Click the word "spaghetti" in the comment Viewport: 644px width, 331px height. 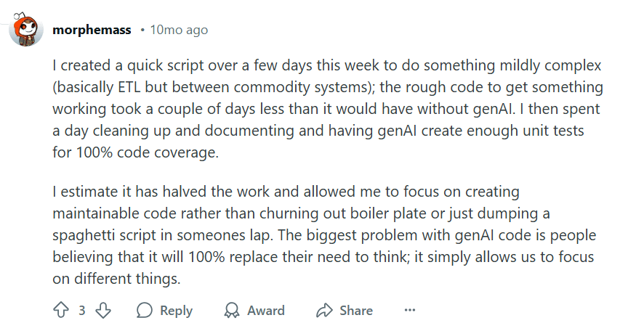coord(84,236)
